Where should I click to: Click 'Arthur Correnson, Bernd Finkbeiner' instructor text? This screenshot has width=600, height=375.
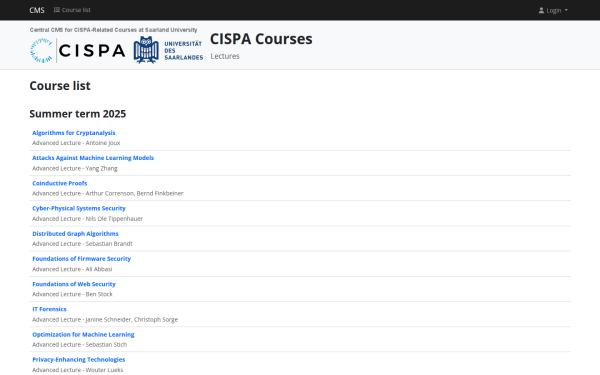(x=134, y=193)
